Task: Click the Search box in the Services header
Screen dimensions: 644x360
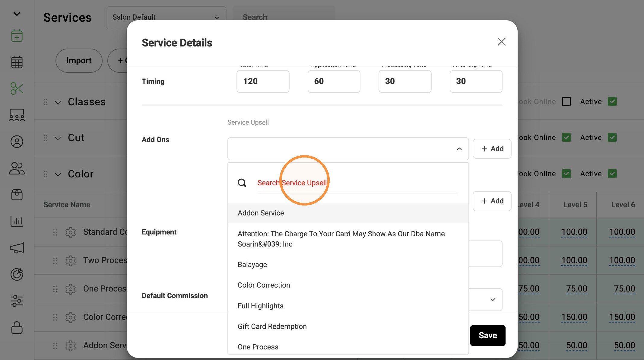Action: [284, 17]
